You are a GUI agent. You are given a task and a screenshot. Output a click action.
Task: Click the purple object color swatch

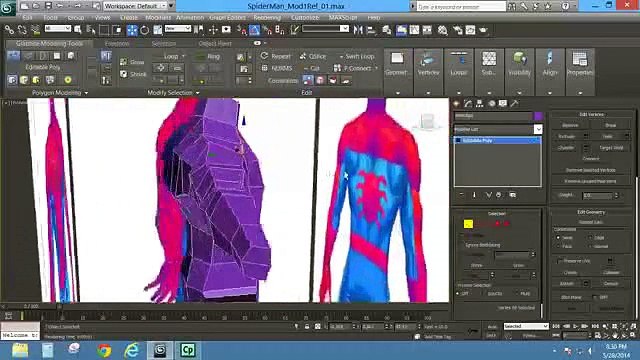point(538,116)
